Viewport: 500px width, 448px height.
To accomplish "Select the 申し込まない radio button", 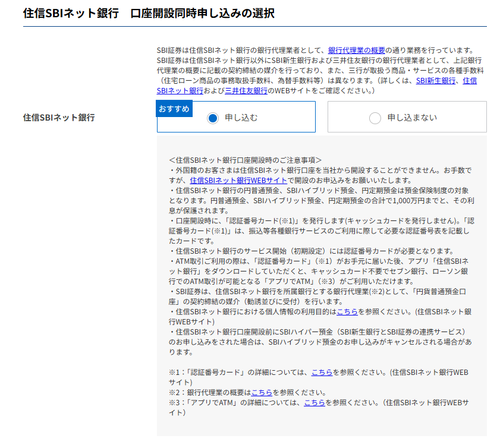I will pos(375,118).
